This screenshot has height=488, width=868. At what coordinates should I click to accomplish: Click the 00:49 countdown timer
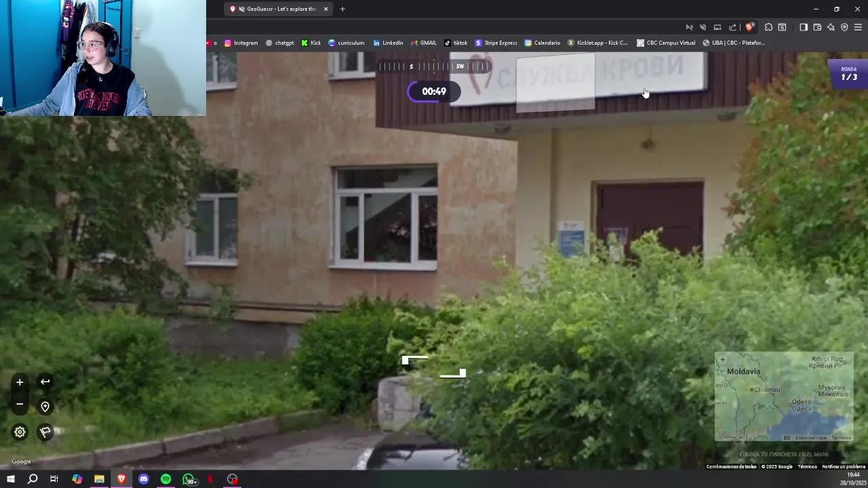tap(434, 91)
